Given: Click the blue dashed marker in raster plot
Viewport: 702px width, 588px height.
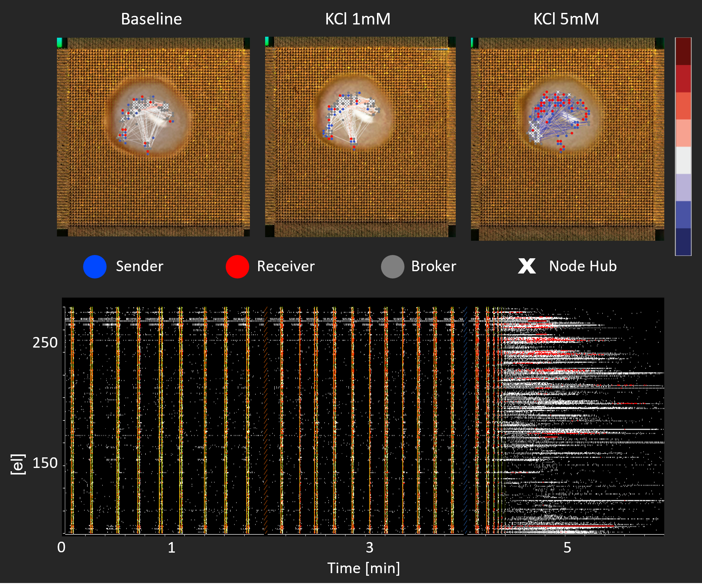Looking at the screenshot, I should (465, 421).
